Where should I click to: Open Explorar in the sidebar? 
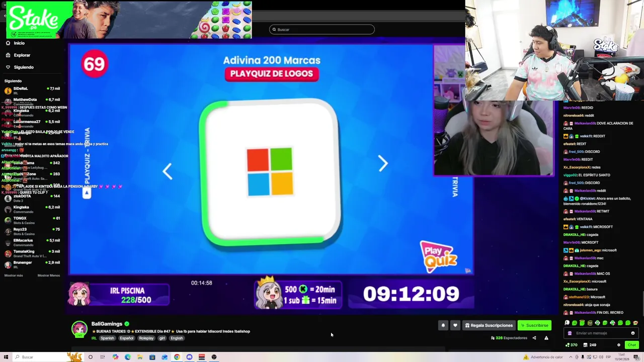(x=18, y=55)
